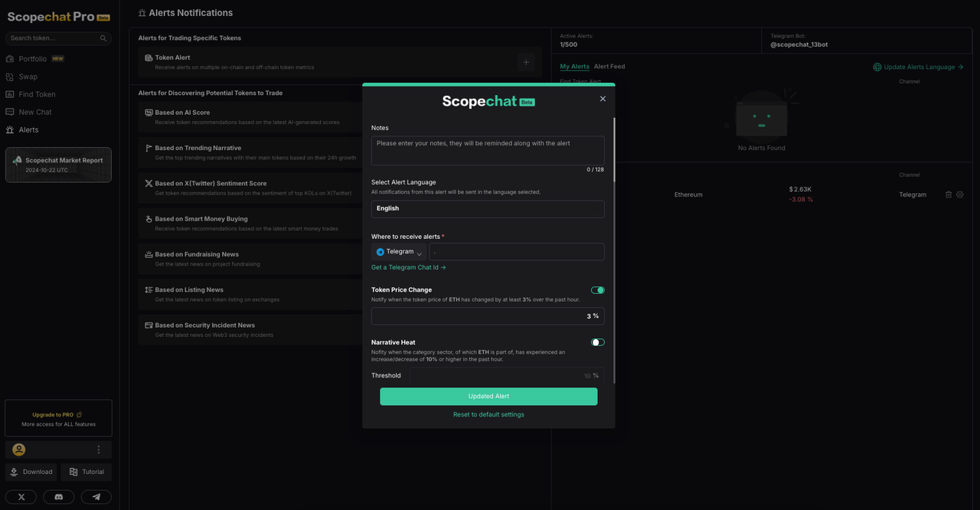Click the search magnifier icon in token search
This screenshot has width=980, height=510.
click(103, 38)
